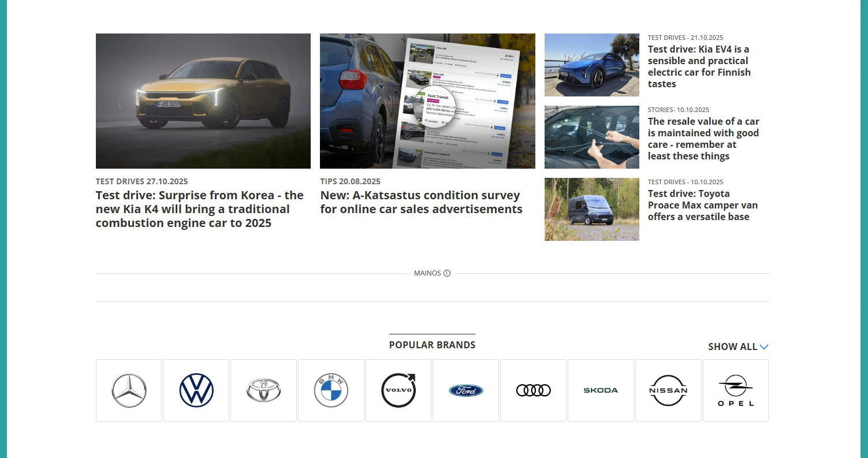This screenshot has height=458, width=868.
Task: Click the info icon beside MAINOS
Action: [x=447, y=273]
